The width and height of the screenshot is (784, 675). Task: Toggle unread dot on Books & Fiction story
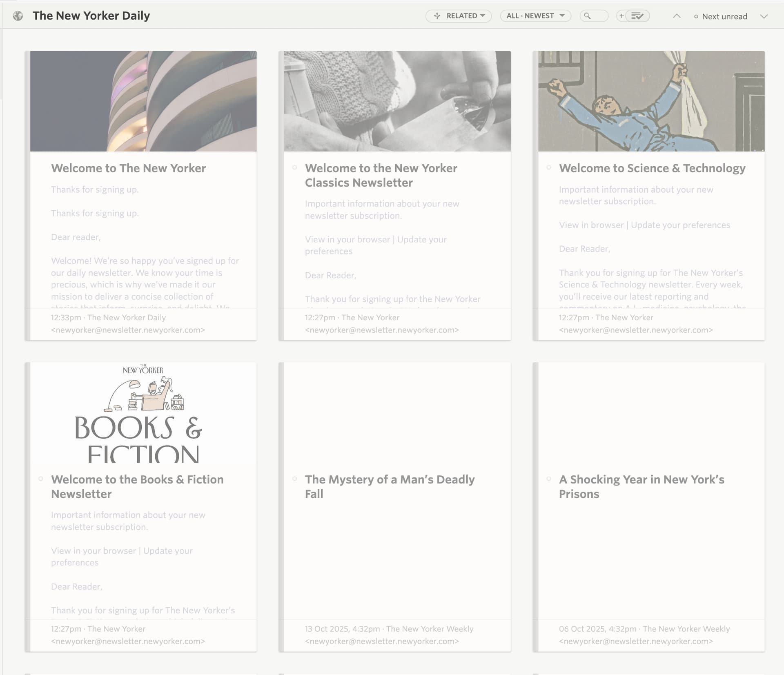[40, 479]
